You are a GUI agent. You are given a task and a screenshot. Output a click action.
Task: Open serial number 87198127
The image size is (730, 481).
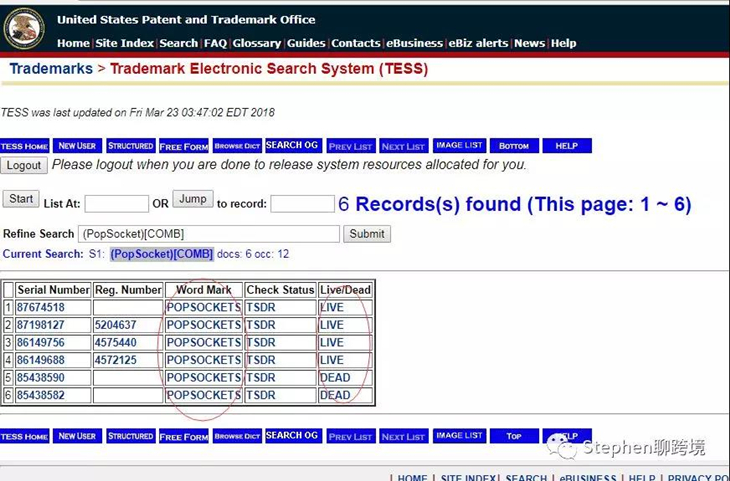(x=41, y=325)
